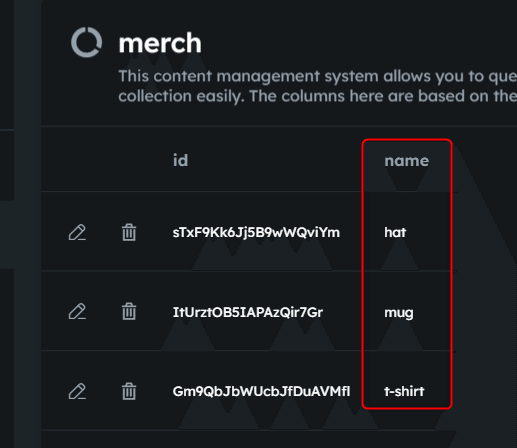This screenshot has width=517, height=448.
Task: Click the highlighted sidebar item on left edge
Action: (x=7, y=234)
